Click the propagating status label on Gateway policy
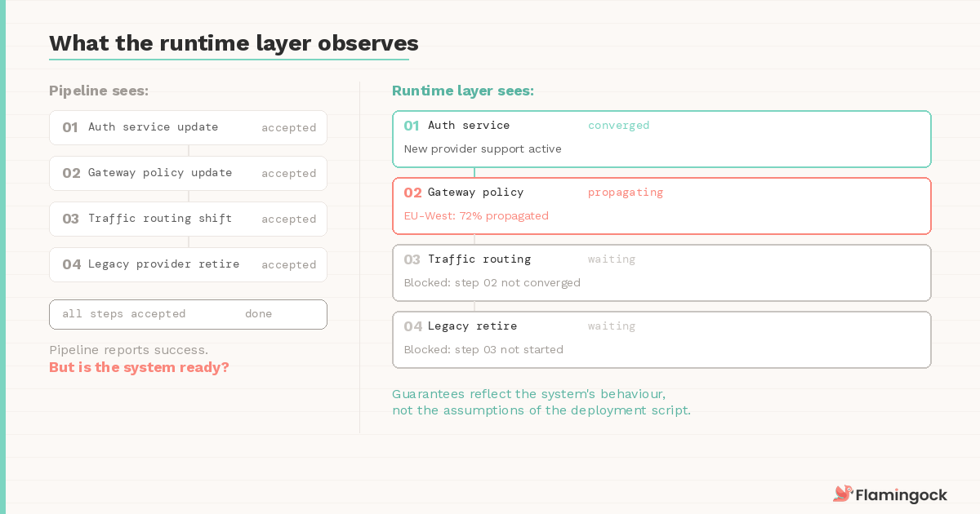 pos(625,192)
